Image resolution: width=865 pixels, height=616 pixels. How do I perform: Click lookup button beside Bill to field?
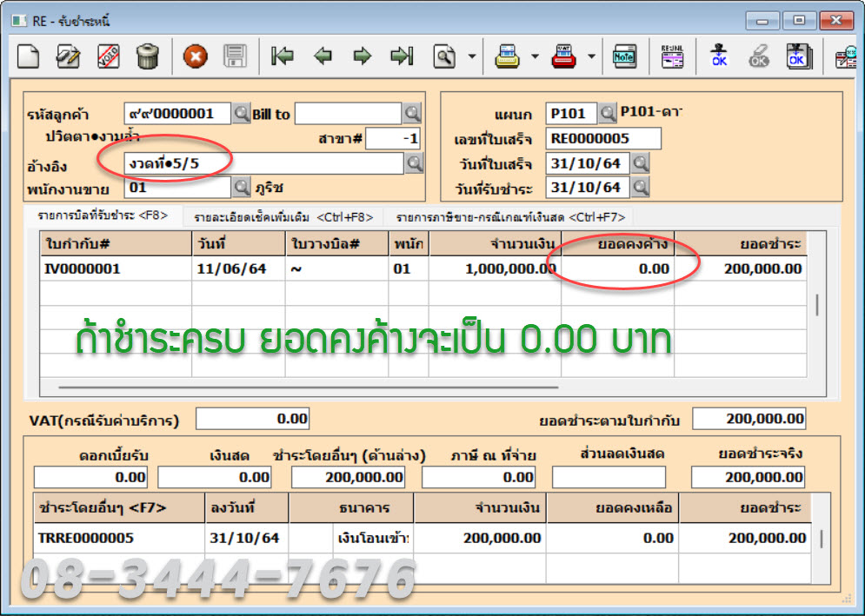coord(412,114)
